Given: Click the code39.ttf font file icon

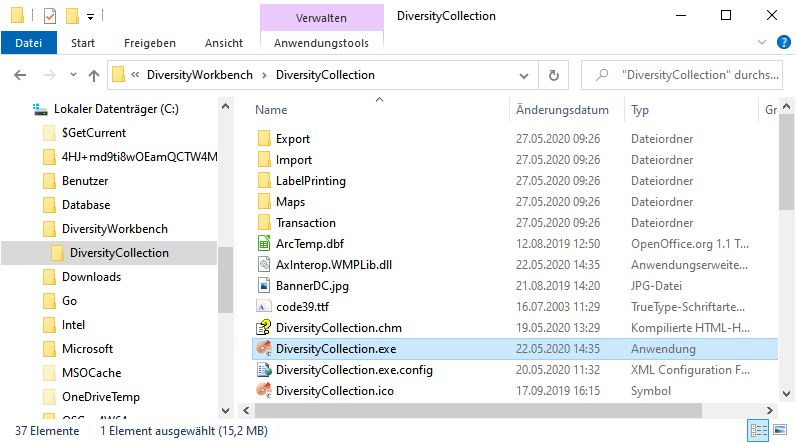Looking at the screenshot, I should tap(264, 306).
